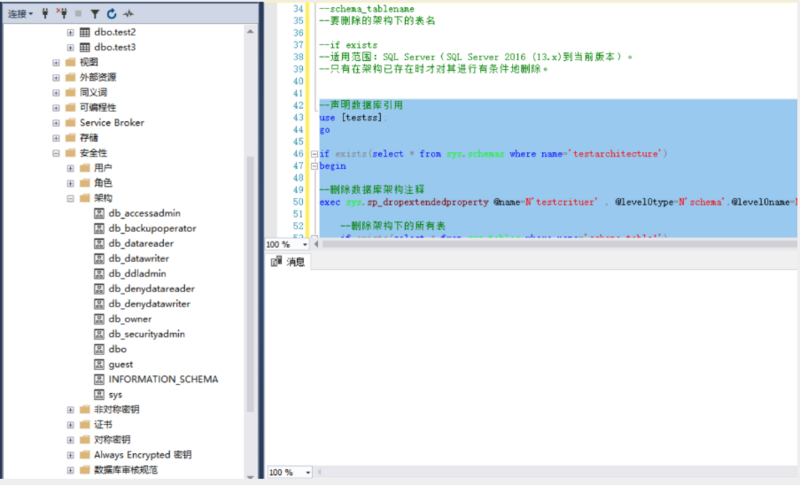Click the '--schema_tablename' comment on line 34
Viewport: 800px width, 485px height.
point(367,9)
